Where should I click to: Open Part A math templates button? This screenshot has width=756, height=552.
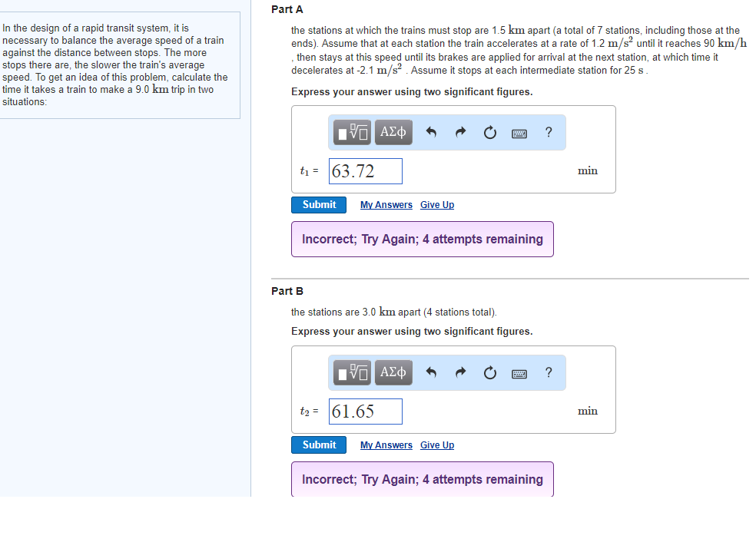[x=353, y=133]
